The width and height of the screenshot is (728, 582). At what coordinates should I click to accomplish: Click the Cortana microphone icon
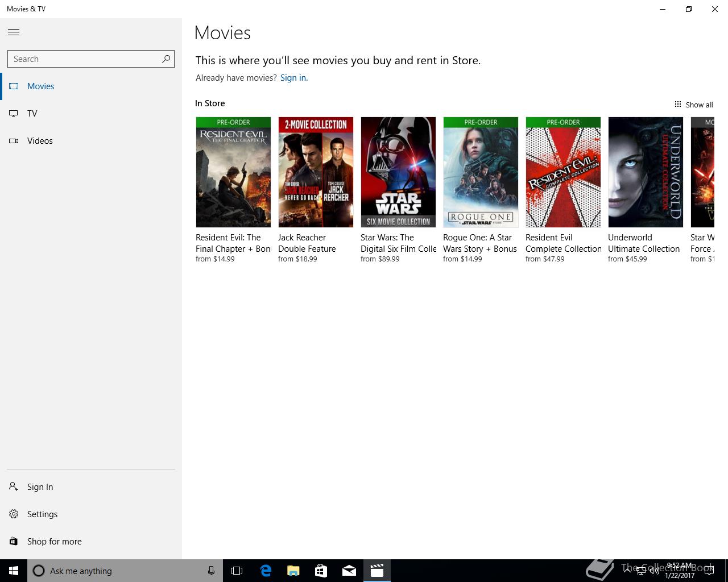[x=211, y=571]
